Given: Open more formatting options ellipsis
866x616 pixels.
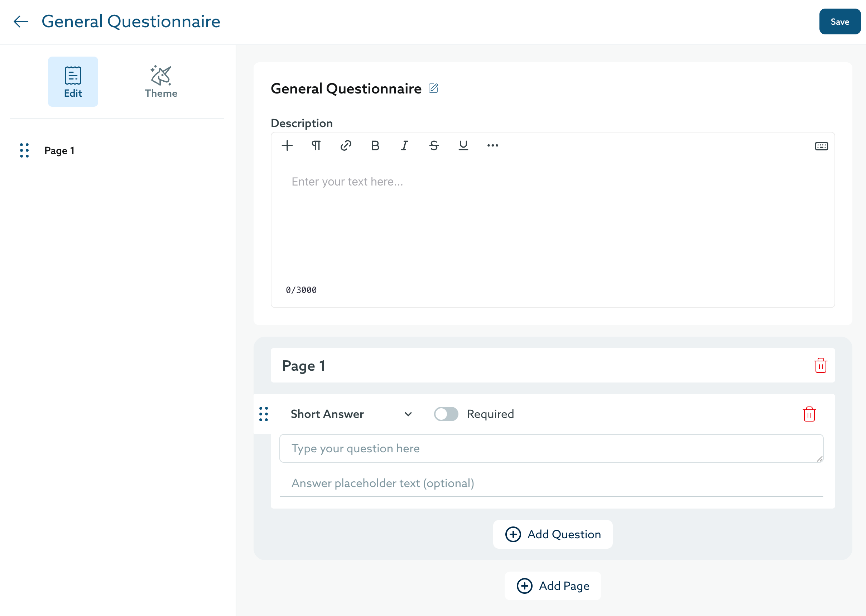Looking at the screenshot, I should click(x=492, y=145).
